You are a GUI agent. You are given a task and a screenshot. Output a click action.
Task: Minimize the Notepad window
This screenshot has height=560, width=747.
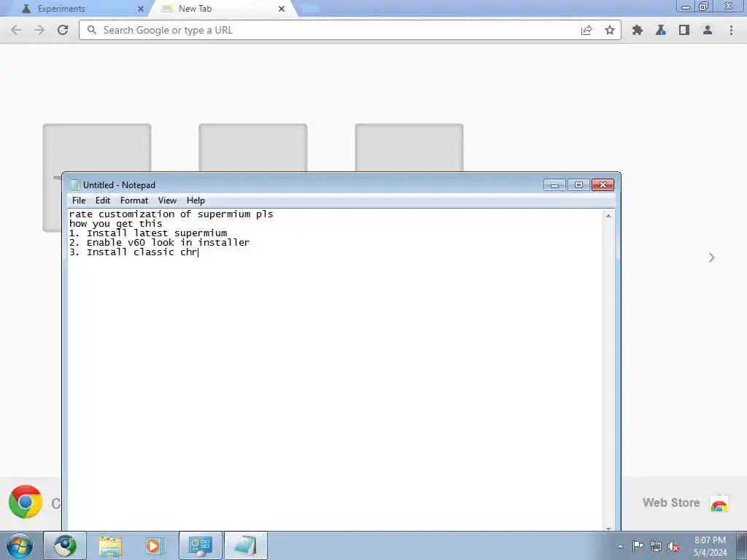pyautogui.click(x=554, y=184)
